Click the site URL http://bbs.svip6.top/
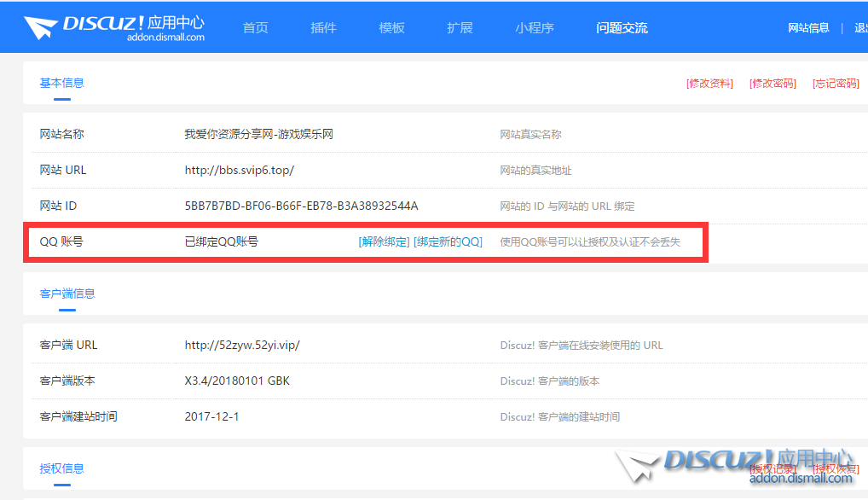The height and width of the screenshot is (500, 868). 239,170
